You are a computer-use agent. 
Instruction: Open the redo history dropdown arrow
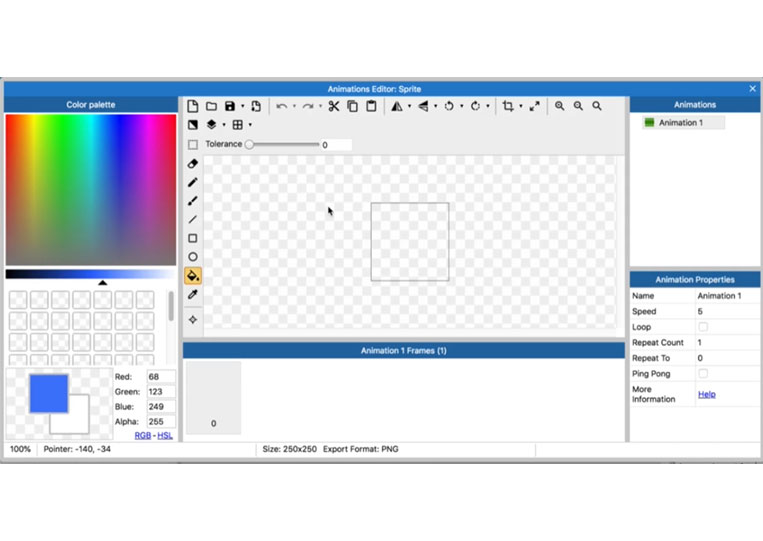tap(320, 106)
